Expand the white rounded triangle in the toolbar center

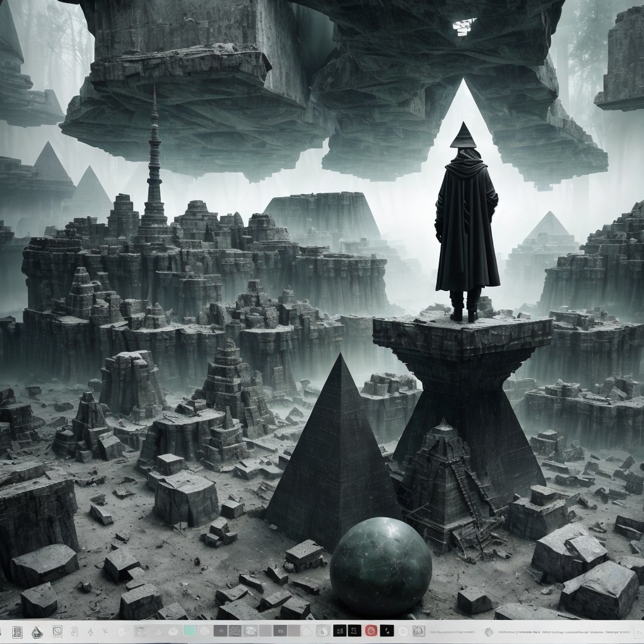(x=306, y=632)
